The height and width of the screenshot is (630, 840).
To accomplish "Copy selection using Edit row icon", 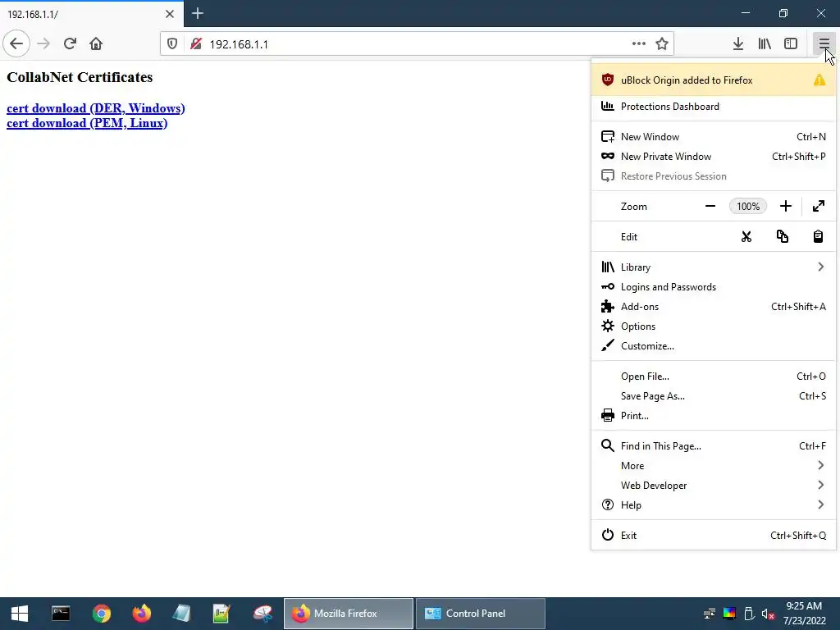I will tap(782, 237).
